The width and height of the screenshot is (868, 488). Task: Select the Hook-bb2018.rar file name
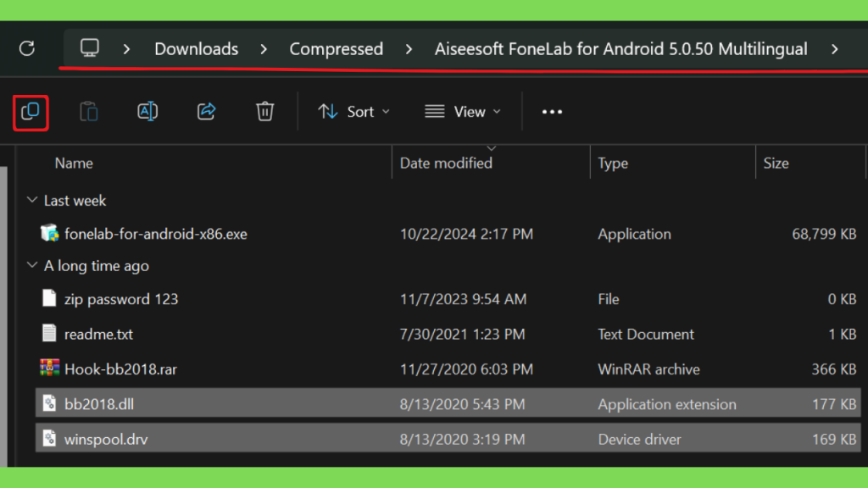point(120,369)
